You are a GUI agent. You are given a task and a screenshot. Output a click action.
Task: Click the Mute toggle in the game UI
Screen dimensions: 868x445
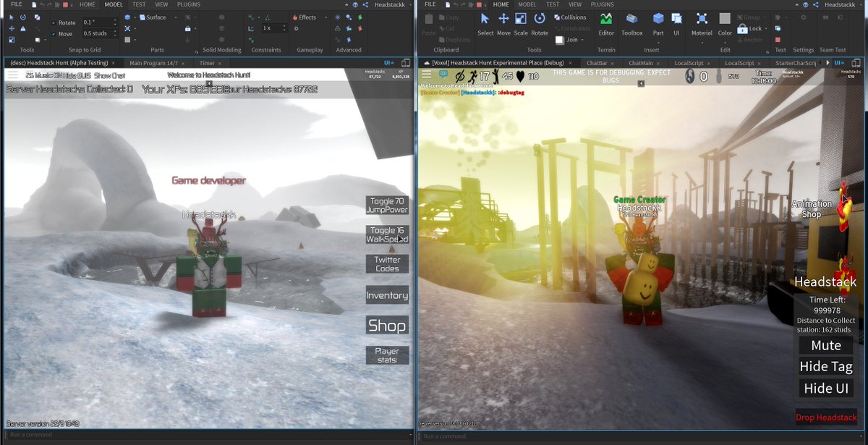coord(825,346)
